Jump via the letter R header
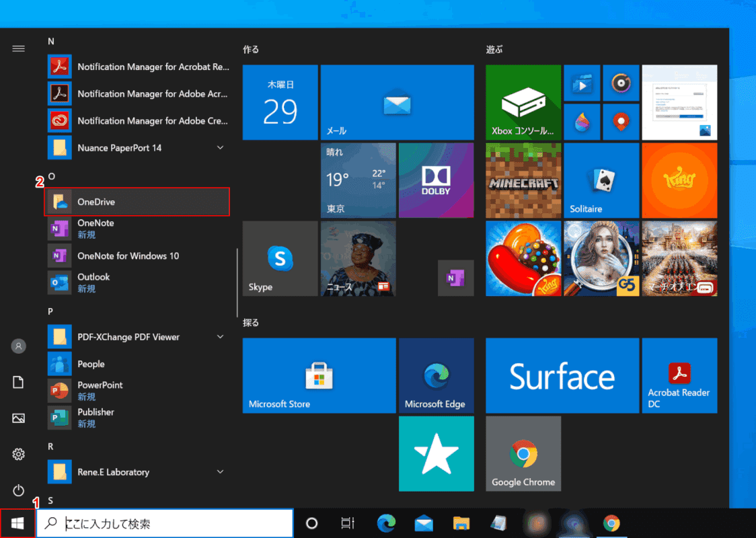Viewport: 756px width, 538px height. (x=50, y=447)
